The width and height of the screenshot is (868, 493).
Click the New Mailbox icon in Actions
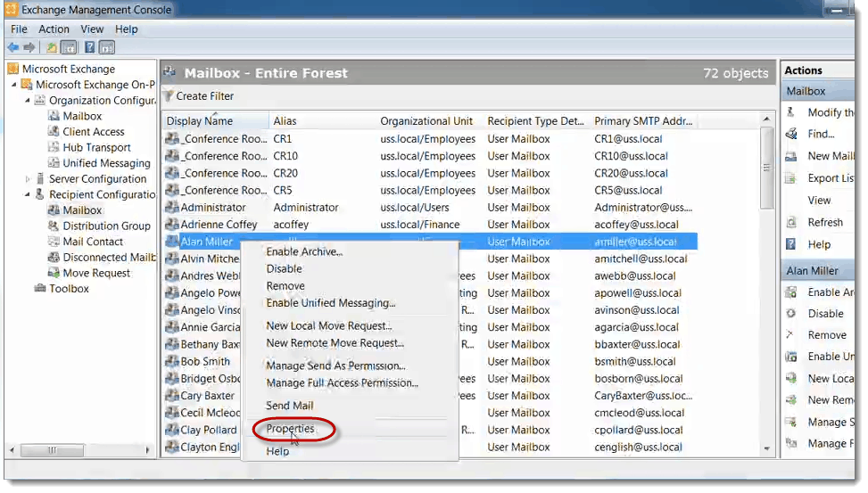tap(791, 156)
